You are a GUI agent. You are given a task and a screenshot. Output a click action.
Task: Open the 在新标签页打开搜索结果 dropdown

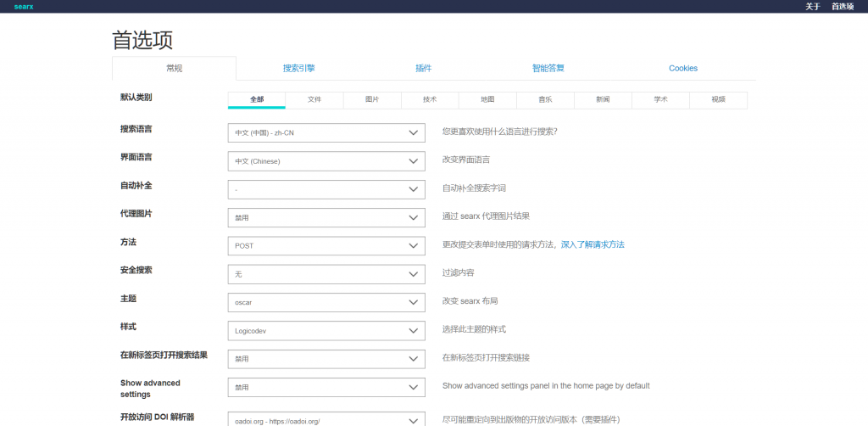pyautogui.click(x=326, y=359)
